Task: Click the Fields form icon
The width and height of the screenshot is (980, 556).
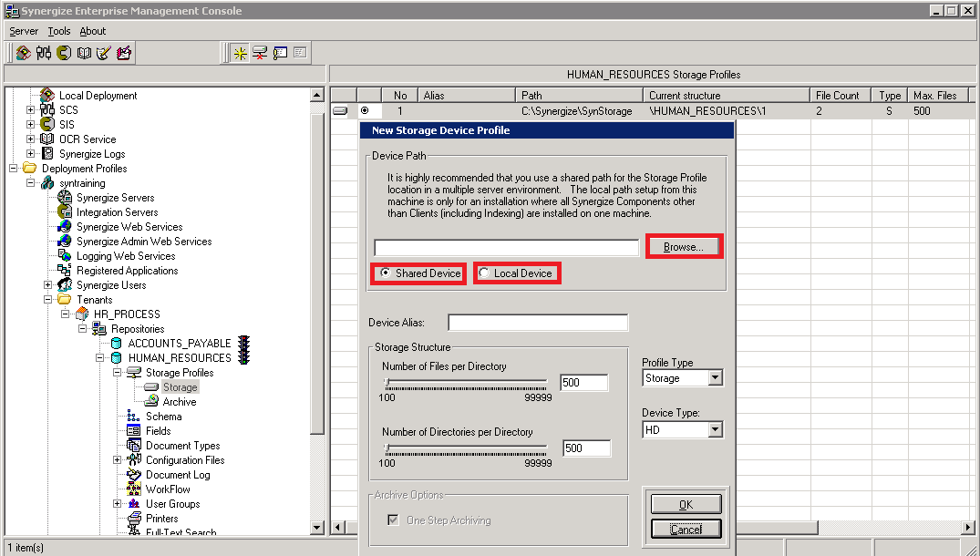Action: (133, 430)
